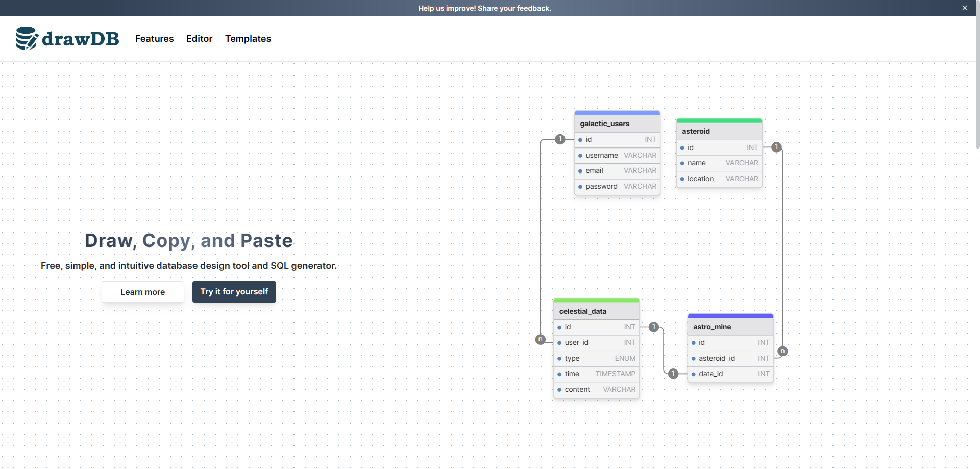Click the 1 marker beside galactic_users id
980x469 pixels.
point(560,139)
